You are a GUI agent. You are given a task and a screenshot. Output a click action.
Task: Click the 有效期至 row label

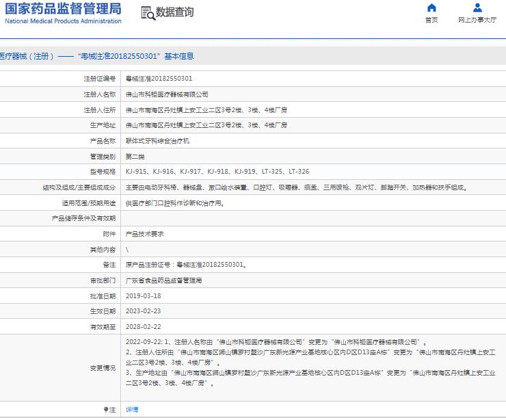pyautogui.click(x=103, y=327)
